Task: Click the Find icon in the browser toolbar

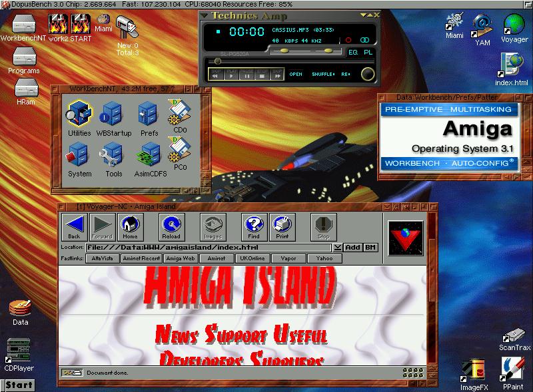Action: [253, 227]
